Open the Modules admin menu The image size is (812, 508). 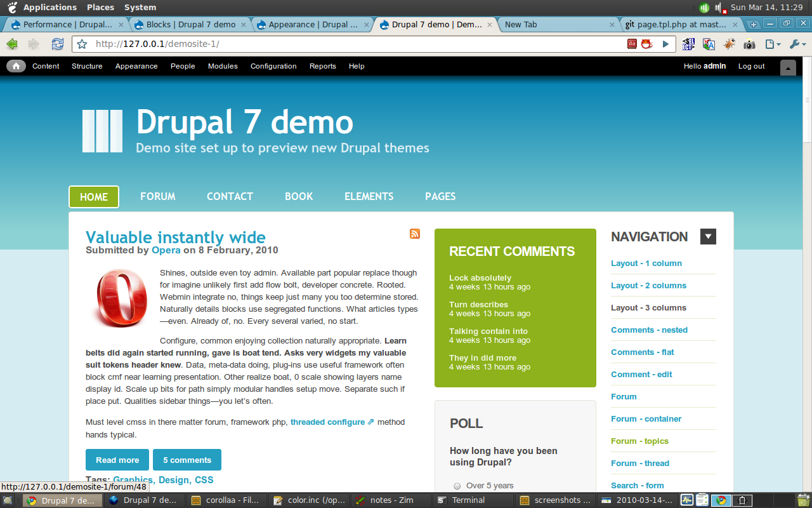[x=223, y=66]
